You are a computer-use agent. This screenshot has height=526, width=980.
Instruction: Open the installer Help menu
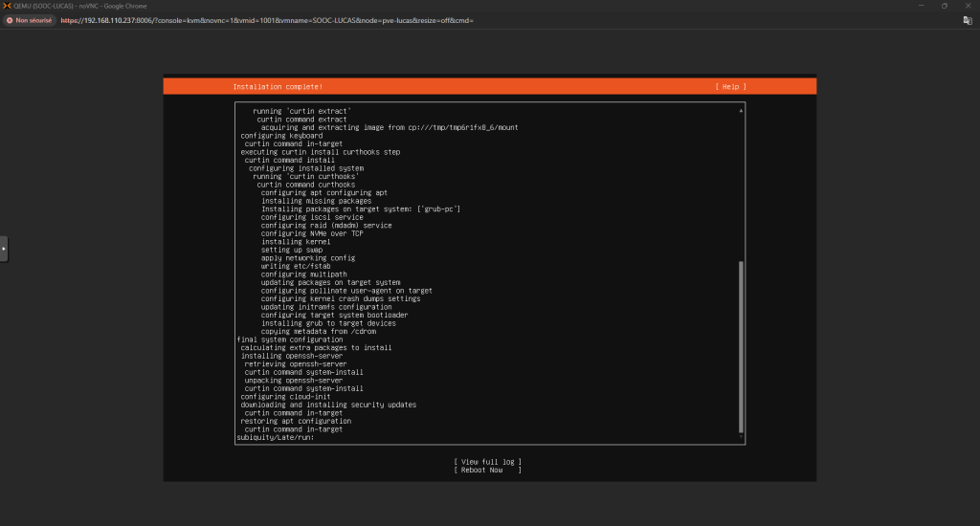tap(730, 87)
